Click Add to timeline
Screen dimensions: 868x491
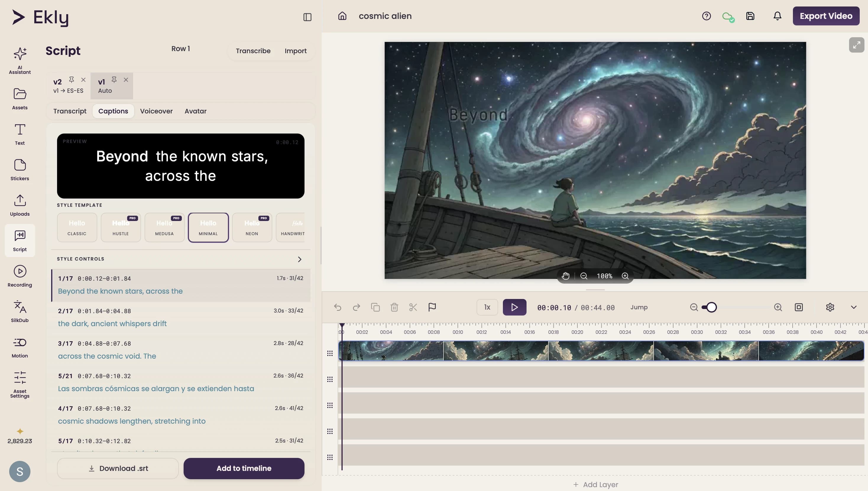(x=244, y=469)
